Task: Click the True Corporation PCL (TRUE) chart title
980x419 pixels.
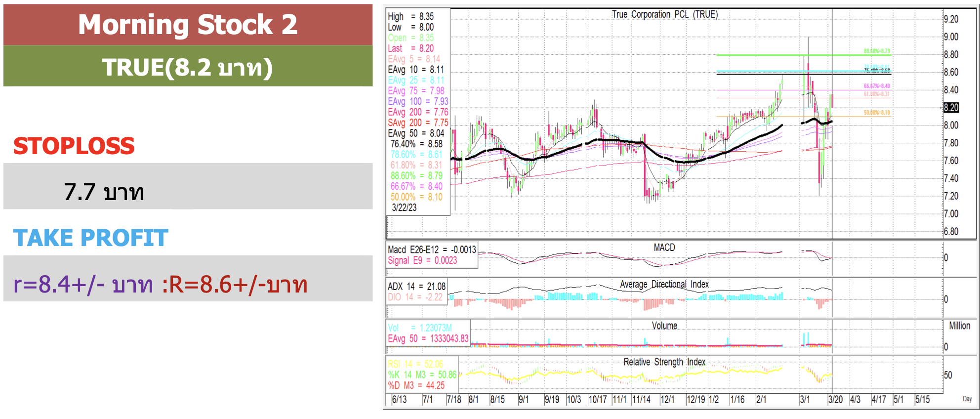Action: pyautogui.click(x=665, y=14)
